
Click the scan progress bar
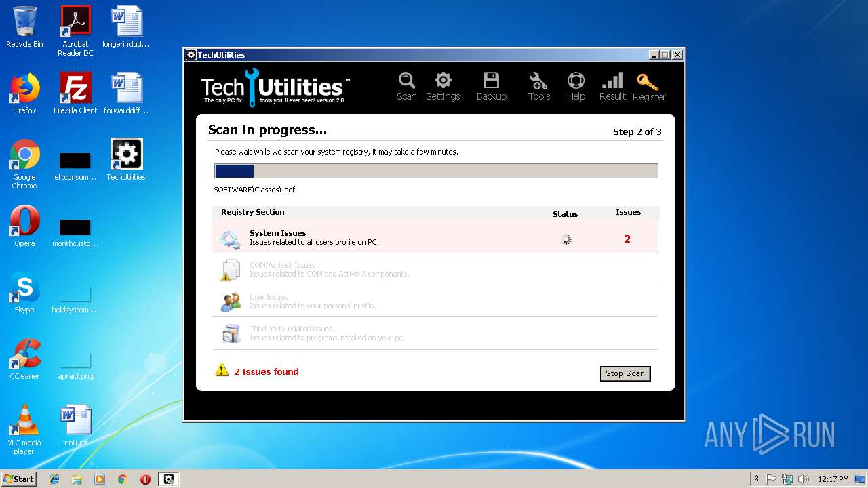click(x=436, y=171)
